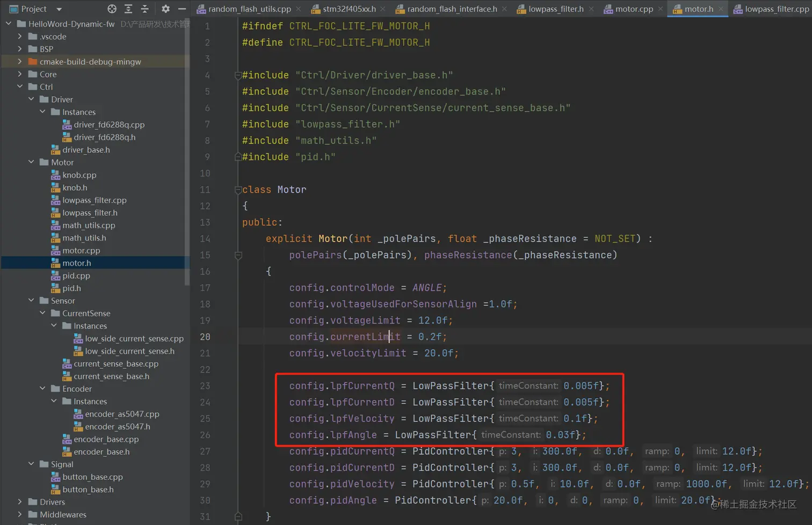Click the Expand All icon in Project toolbar
The image size is (812, 525).
pyautogui.click(x=128, y=9)
